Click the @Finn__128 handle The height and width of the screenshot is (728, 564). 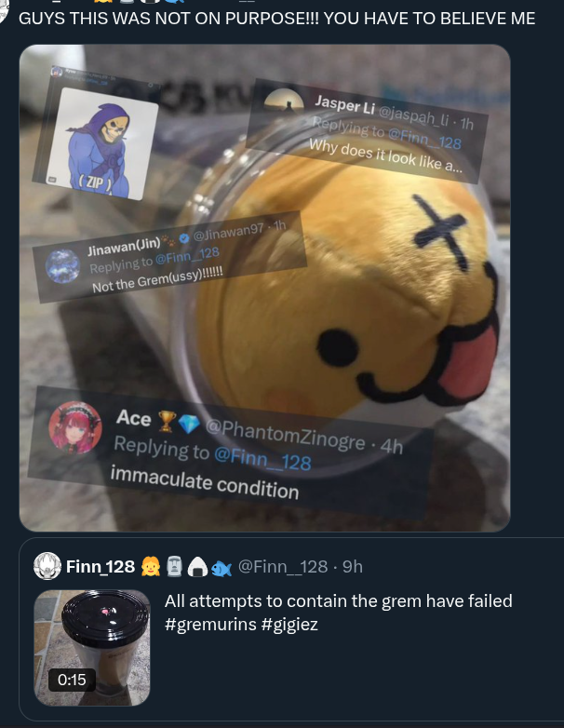click(x=283, y=566)
